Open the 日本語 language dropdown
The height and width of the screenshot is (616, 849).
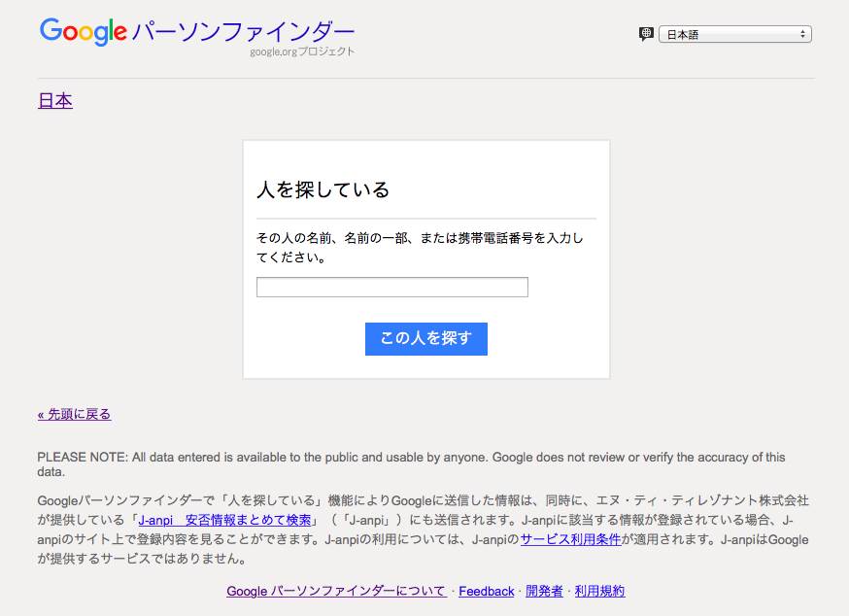pyautogui.click(x=734, y=34)
